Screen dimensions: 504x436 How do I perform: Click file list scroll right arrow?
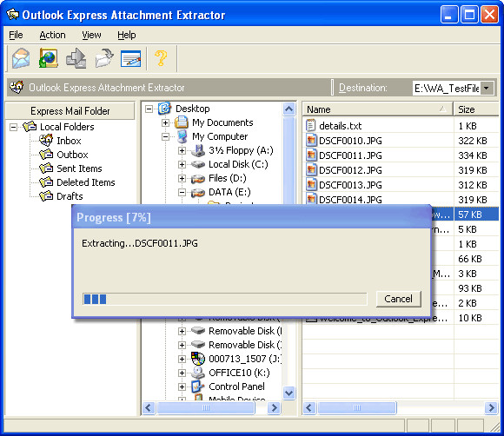pos(492,408)
